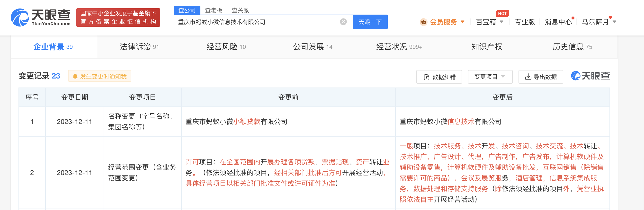Click the 发生变更时通知我 button
This screenshot has height=210, width=644.
pos(100,76)
